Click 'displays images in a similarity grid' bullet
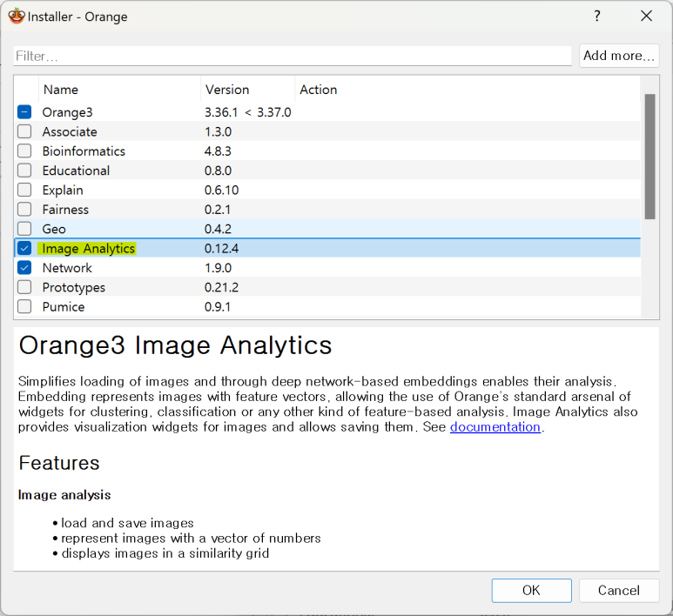The height and width of the screenshot is (616, 673). coord(165,553)
